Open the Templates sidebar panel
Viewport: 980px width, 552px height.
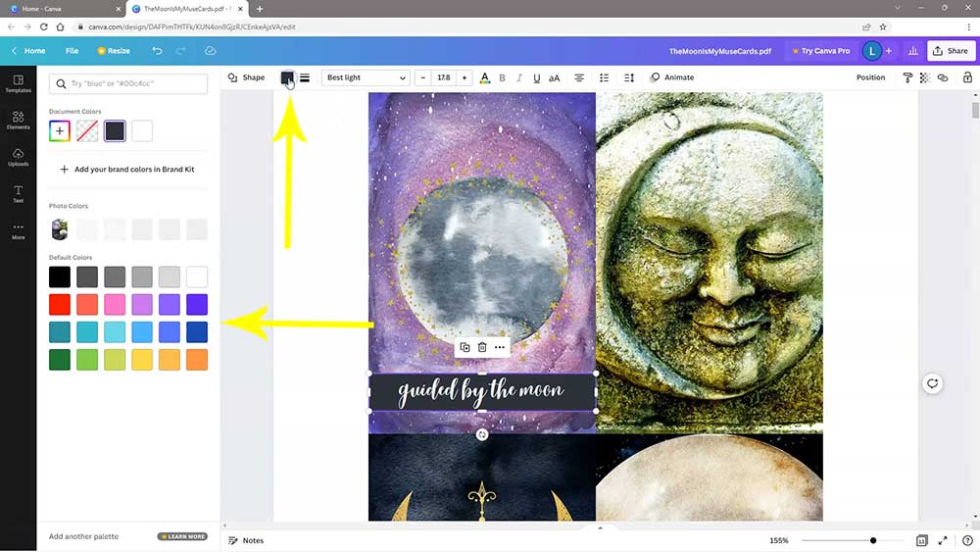(18, 83)
